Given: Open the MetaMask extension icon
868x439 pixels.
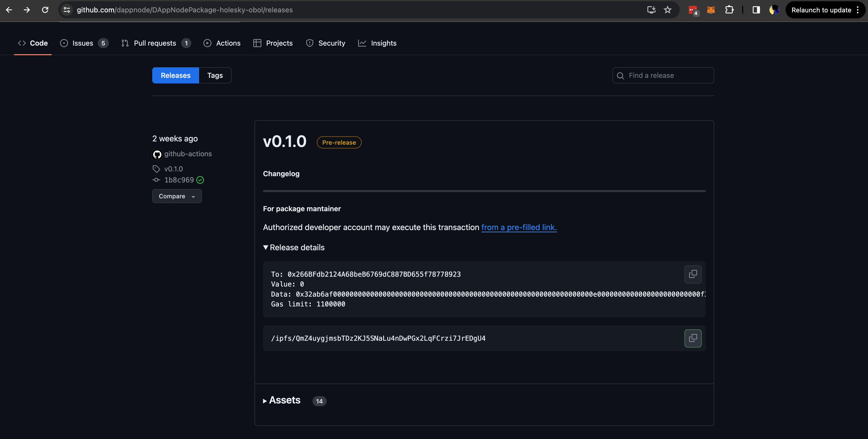Looking at the screenshot, I should click(x=711, y=10).
